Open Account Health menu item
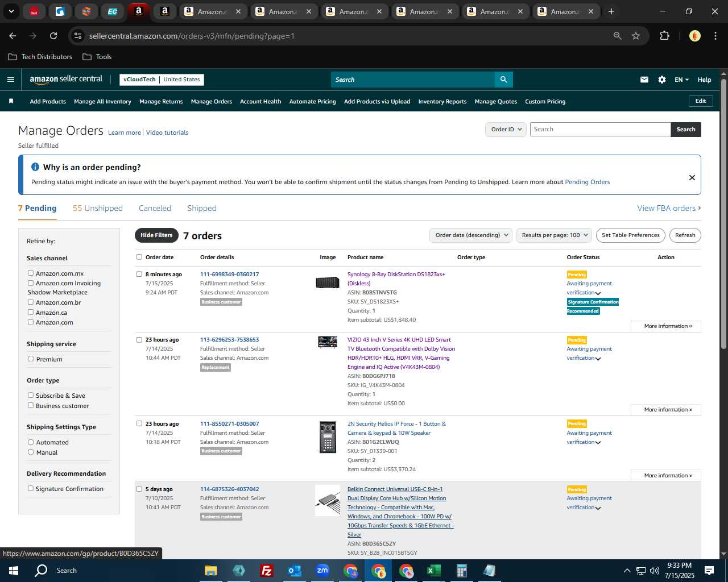Viewport: 728px width, 582px height. click(260, 102)
